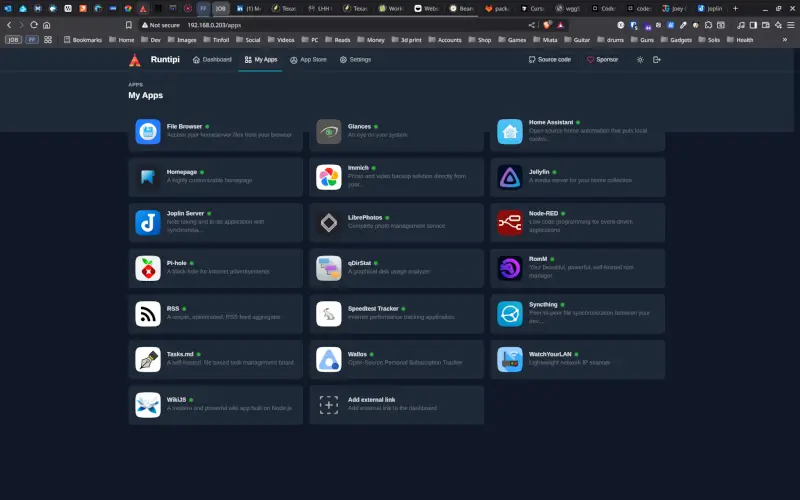Open the LibrePhotos diamond icon
Viewport: 800px width, 500px height.
(329, 222)
